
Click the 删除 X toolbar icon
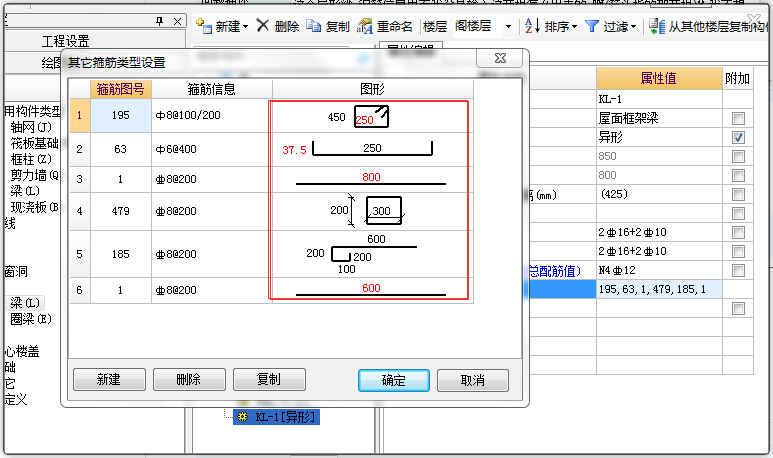coord(263,26)
